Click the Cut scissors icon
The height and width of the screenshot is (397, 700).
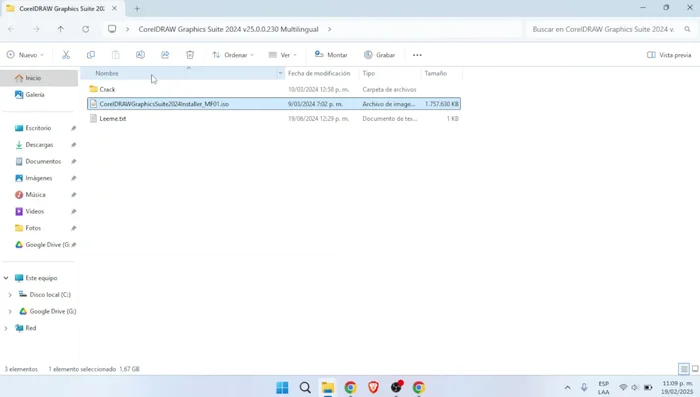tap(66, 55)
